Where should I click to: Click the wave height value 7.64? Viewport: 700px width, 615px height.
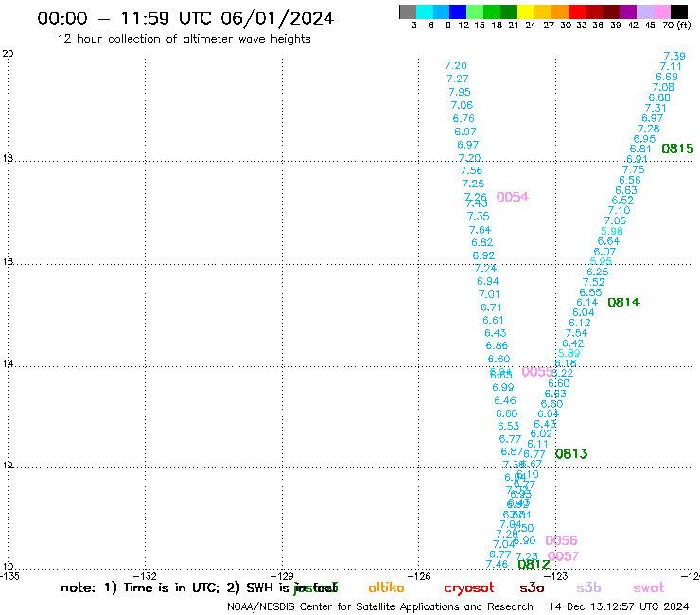point(480,230)
